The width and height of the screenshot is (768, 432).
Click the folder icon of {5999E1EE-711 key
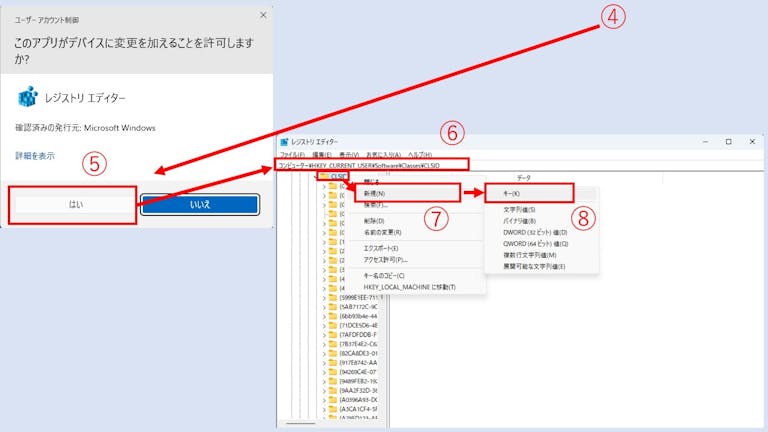[x=333, y=297]
